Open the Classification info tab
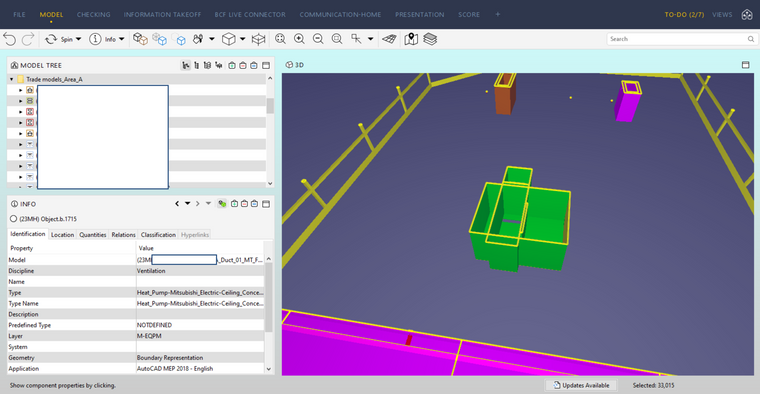The height and width of the screenshot is (394, 760). 158,235
